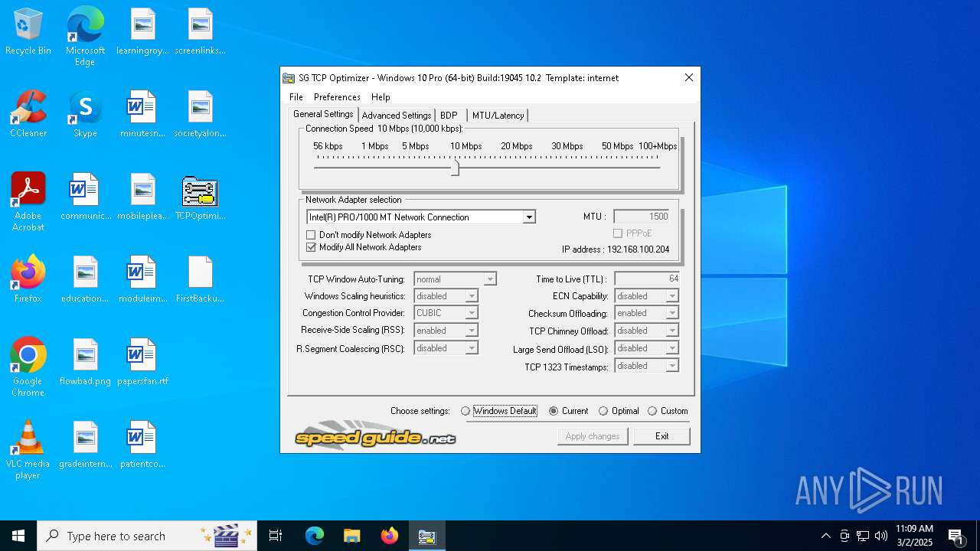Switch to the MTU/Latency tab

(x=498, y=116)
